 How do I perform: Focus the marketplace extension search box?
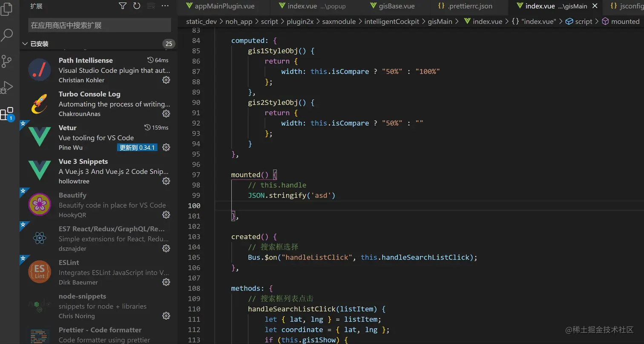coord(99,25)
